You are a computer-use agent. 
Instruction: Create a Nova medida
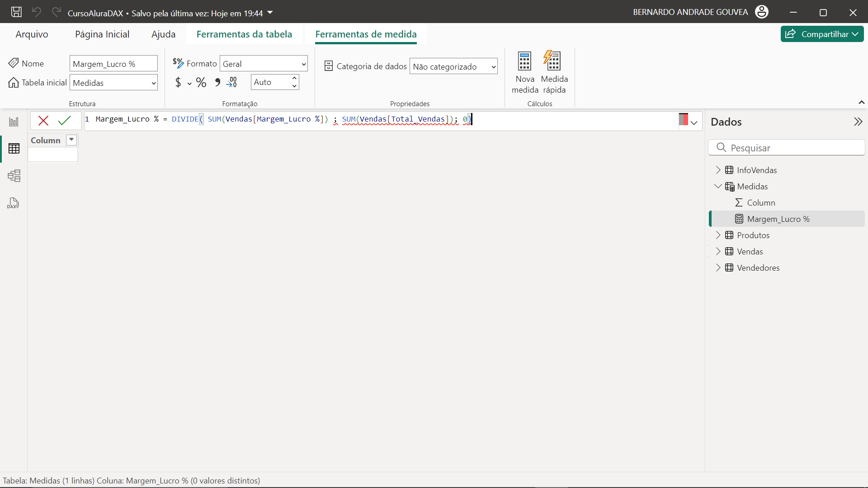[x=525, y=72]
